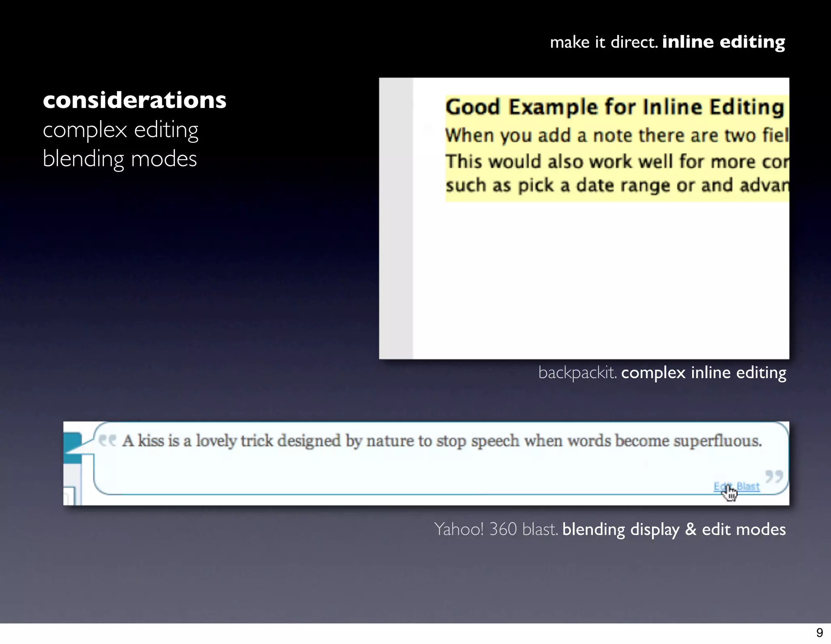Click the gray left sidebar of backpackit screenshot
Screen dimensions: 831x644
(x=396, y=218)
